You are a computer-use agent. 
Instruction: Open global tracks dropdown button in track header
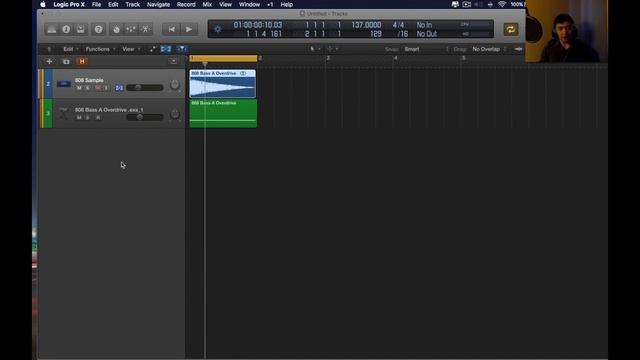(x=173, y=62)
